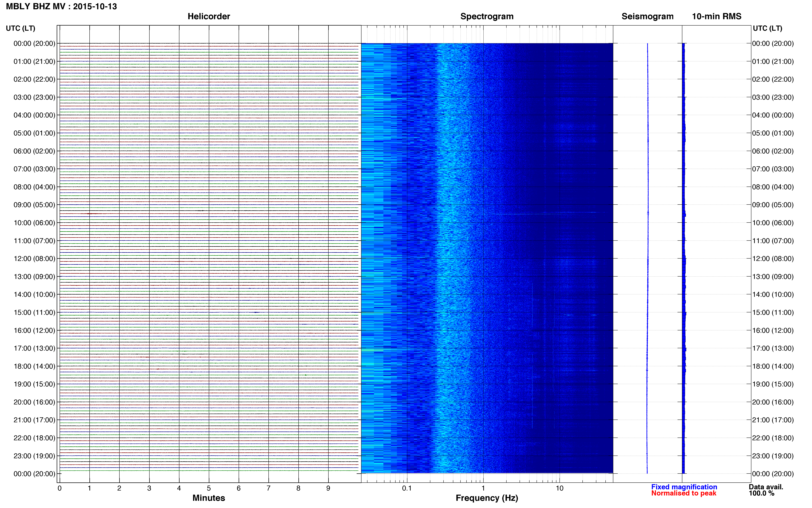Click the "10" tick on the Frequency axis
Screen dimensions: 812x508
[x=559, y=488]
